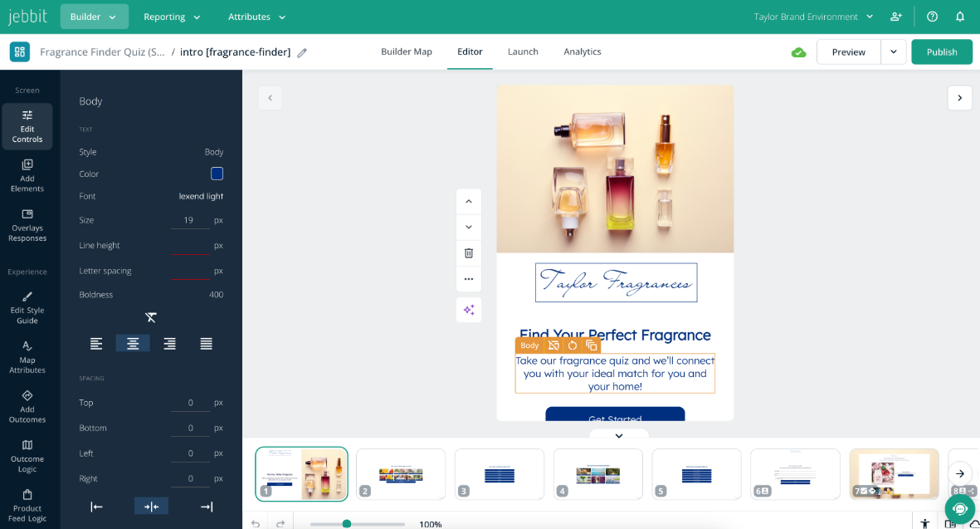Click the accessibility icon in bottom bar
This screenshot has height=529, width=980.
point(925,524)
